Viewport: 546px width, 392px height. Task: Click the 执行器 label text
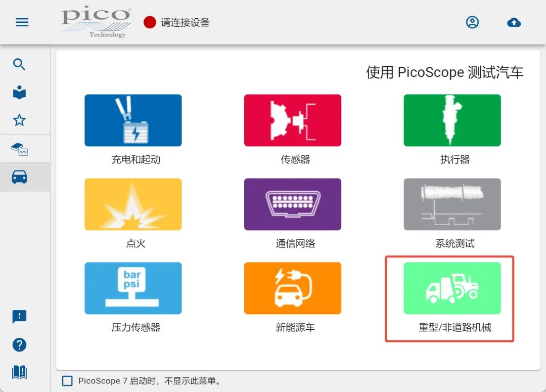click(455, 160)
